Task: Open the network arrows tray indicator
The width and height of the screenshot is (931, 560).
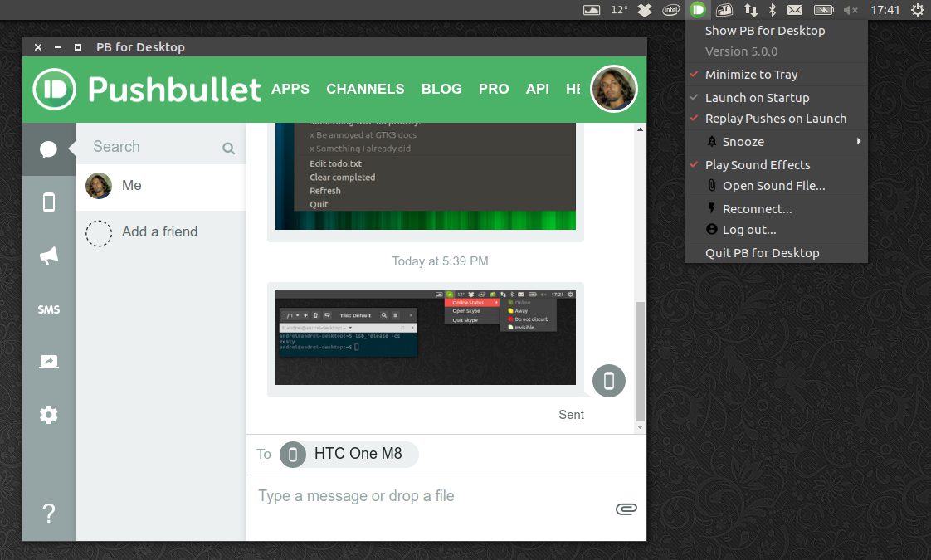Action: tap(750, 9)
